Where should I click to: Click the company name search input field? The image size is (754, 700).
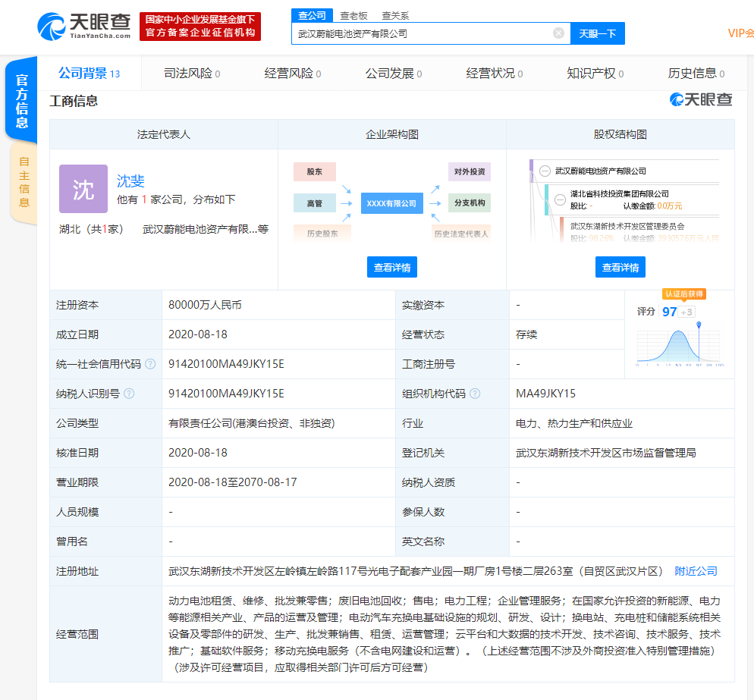point(421,33)
